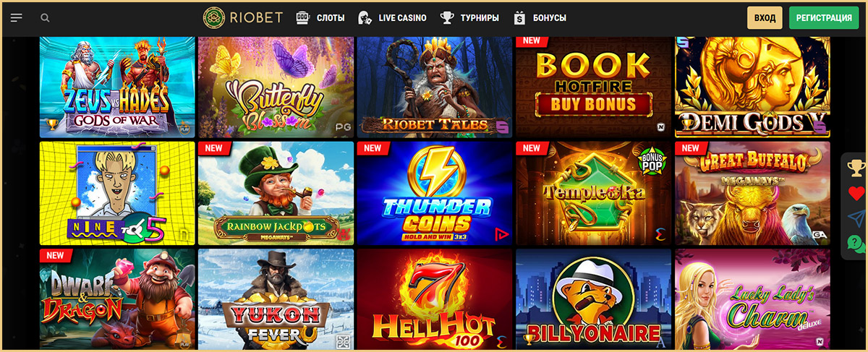
Task: Go to the ТУРНИРЫ section
Action: (469, 17)
